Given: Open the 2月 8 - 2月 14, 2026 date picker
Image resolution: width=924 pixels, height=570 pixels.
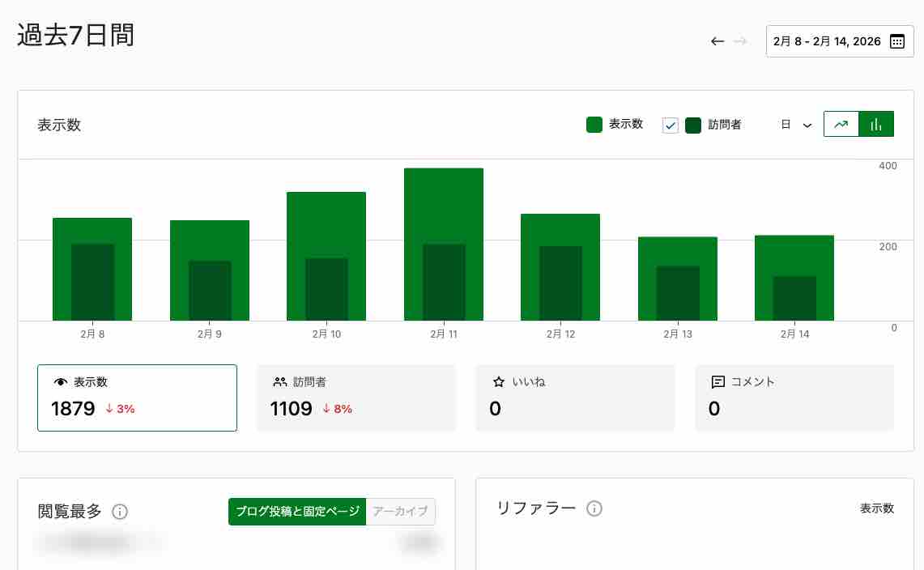Looking at the screenshot, I should 827,41.
